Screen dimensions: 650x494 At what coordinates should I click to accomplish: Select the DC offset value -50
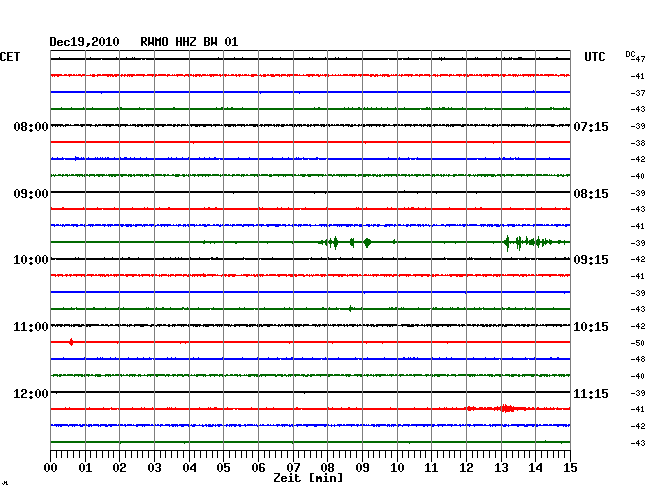(638, 343)
